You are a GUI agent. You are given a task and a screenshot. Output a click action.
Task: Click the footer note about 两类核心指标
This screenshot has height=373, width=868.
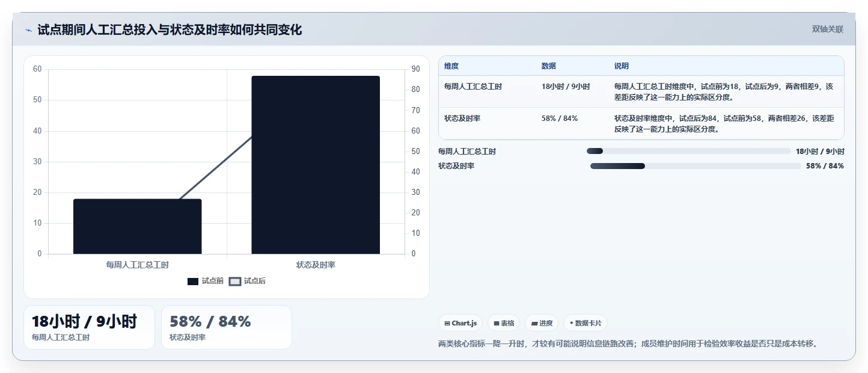click(628, 344)
